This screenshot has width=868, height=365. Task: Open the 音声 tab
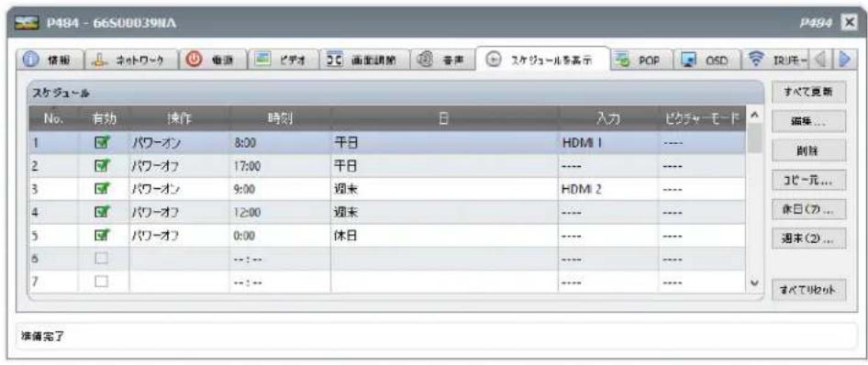[443, 60]
